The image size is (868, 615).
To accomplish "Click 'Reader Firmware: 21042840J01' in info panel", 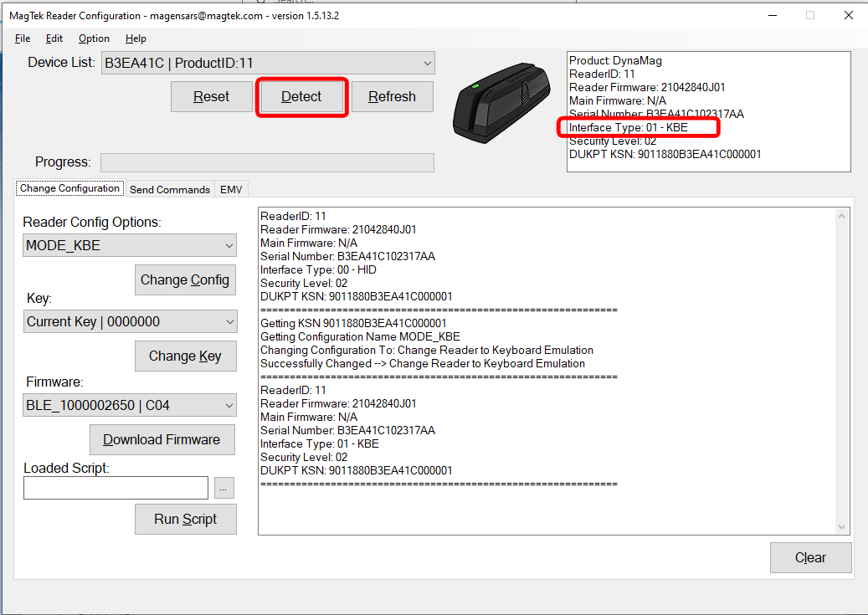I will pyautogui.click(x=647, y=88).
